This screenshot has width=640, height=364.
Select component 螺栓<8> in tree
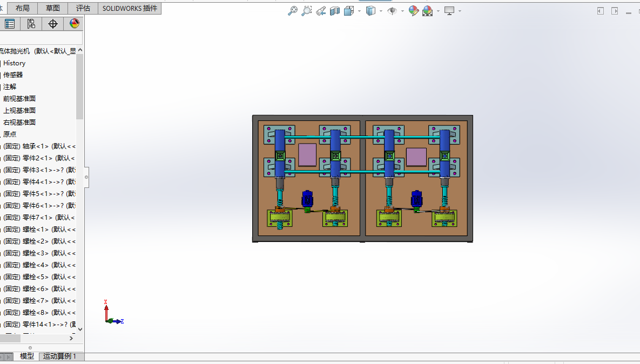(39, 312)
